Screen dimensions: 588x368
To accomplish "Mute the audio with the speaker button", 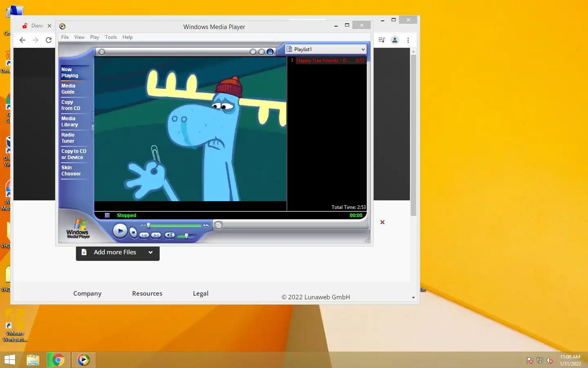I will tap(170, 235).
